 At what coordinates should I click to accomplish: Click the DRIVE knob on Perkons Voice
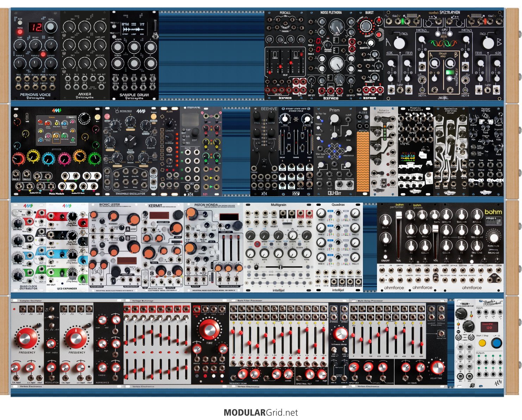(51, 45)
